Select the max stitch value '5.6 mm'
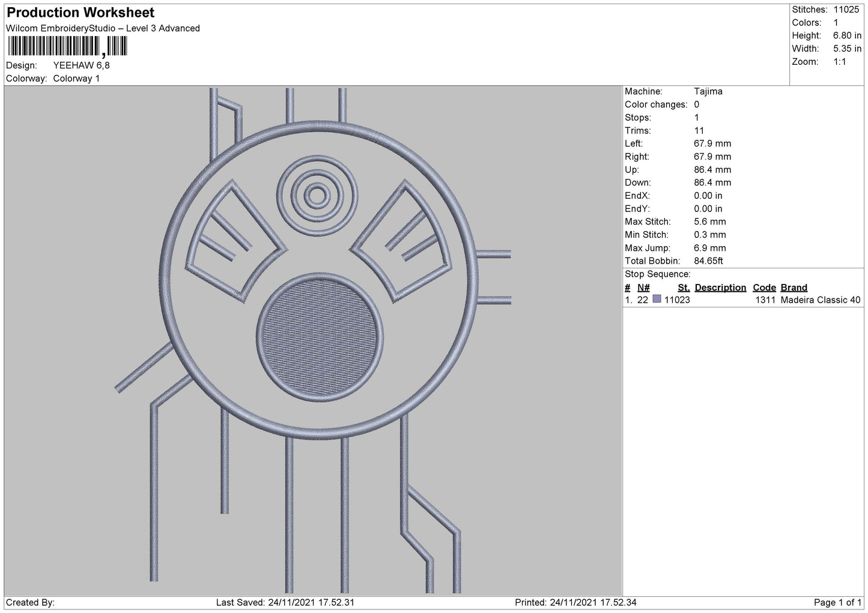Image resolution: width=868 pixels, height=613 pixels. [x=709, y=222]
